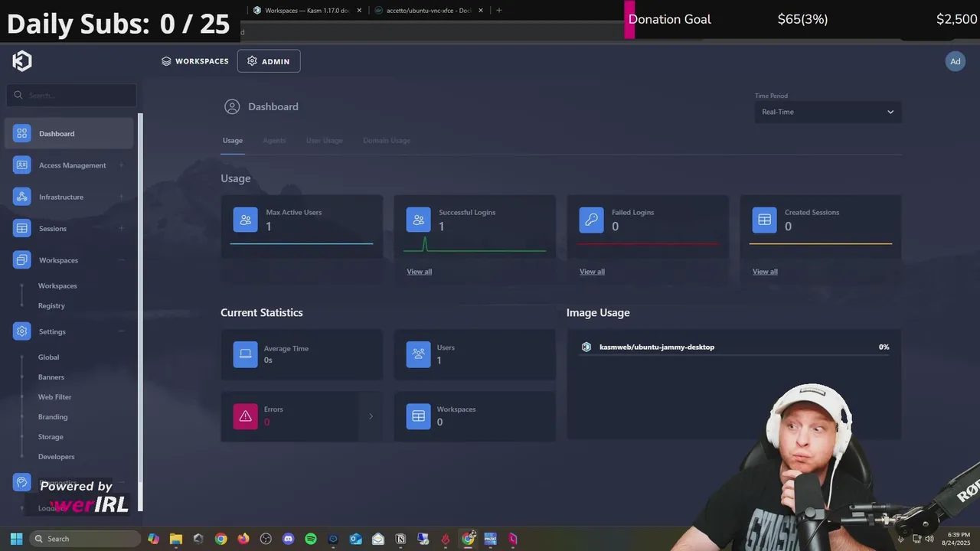The height and width of the screenshot is (551, 980).
Task: Open Branding settings in the sidebar
Action: (53, 417)
